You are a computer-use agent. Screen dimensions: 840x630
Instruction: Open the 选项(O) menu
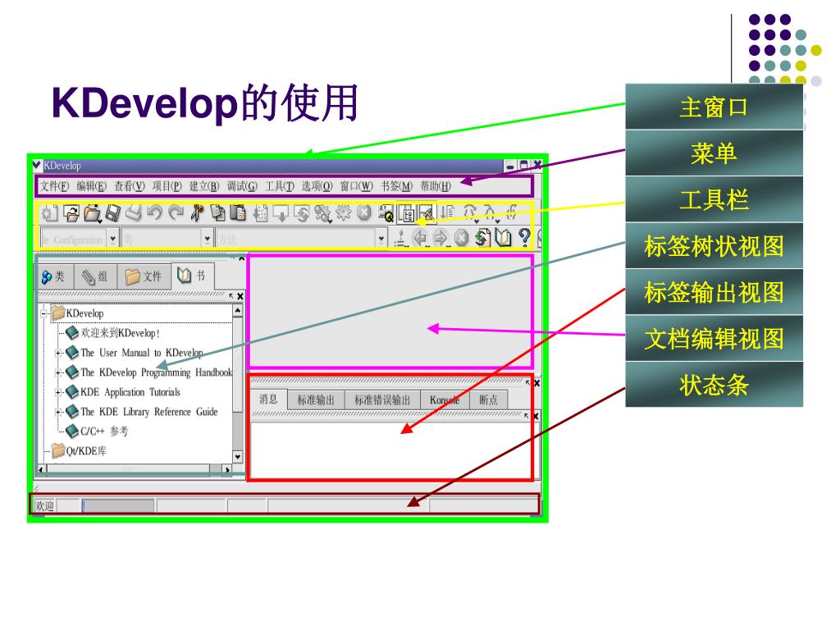317,186
